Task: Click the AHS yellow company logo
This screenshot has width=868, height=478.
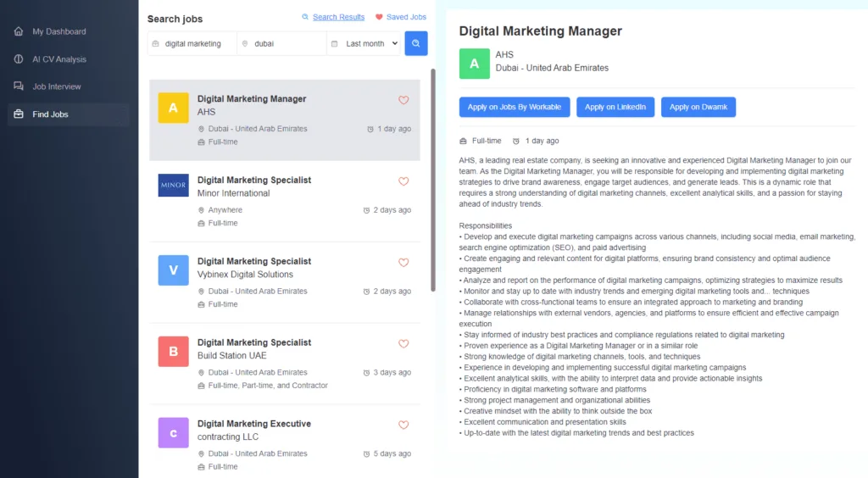Action: [x=173, y=108]
